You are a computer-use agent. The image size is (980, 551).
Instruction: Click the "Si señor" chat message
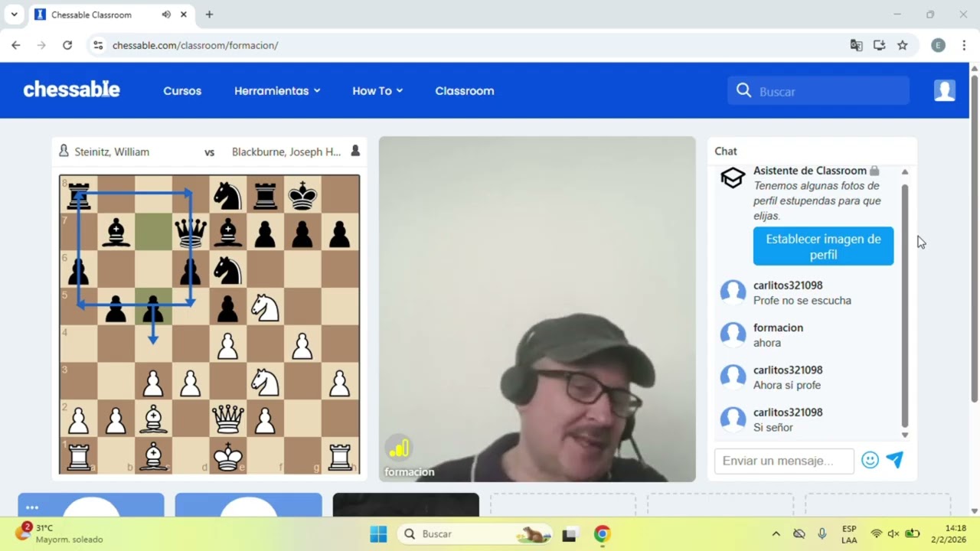tap(773, 428)
